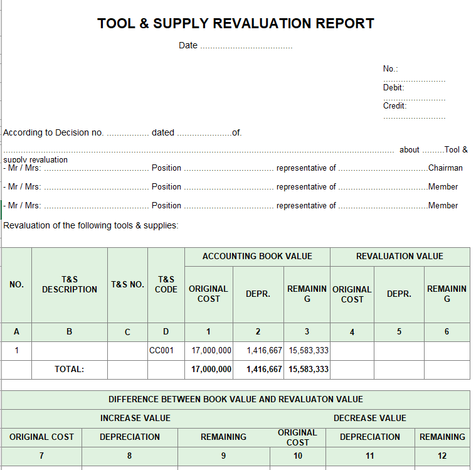Click 'DIFFERENCE BETWEEN BOOK VALUE AND REVALUATON VALUE' header
Screen dimensions: 476x470
coord(236,400)
